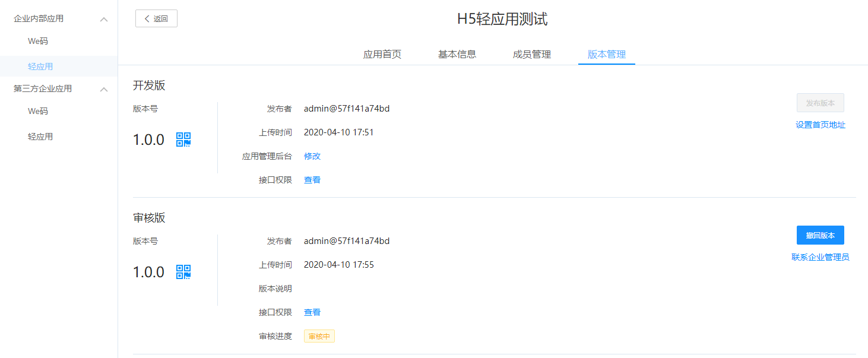
Task: Open the 成员管理 tab
Action: (x=532, y=55)
